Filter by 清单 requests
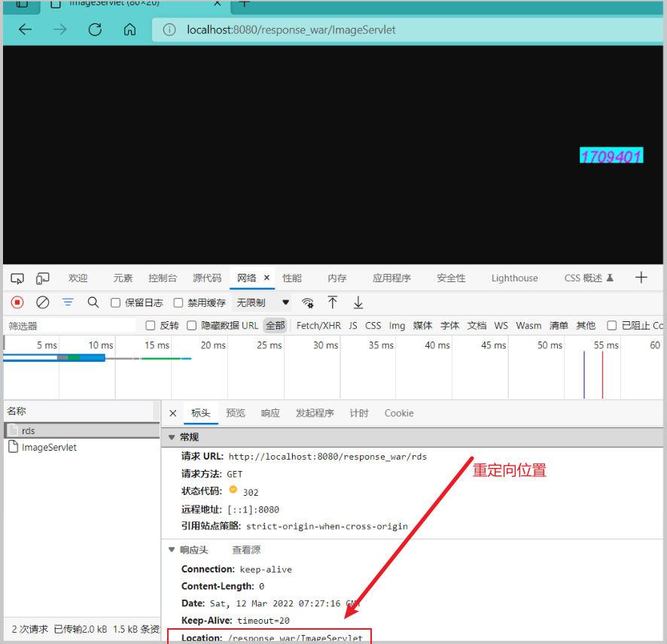 click(x=559, y=326)
